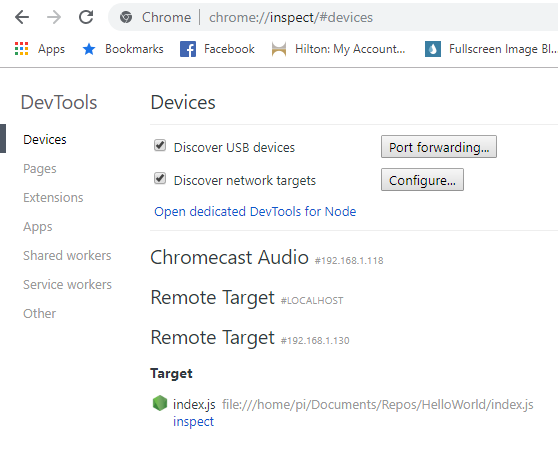The image size is (558, 454).
Task: Open the Apps grid shortcut
Action: pyautogui.click(x=40, y=49)
